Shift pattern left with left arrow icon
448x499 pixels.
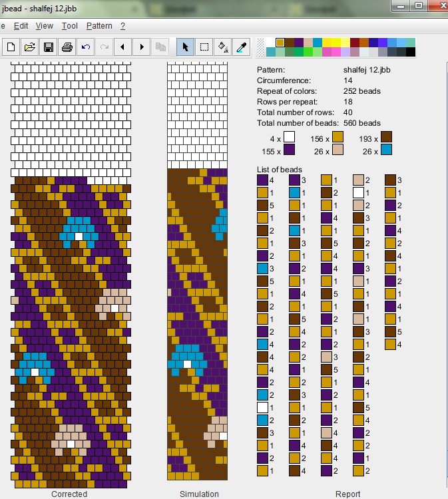coord(122,47)
